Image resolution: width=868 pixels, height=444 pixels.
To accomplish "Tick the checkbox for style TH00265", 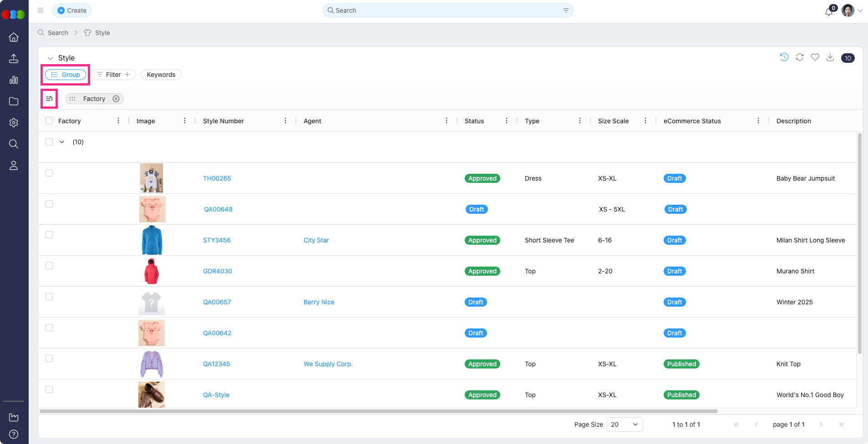I will pyautogui.click(x=49, y=173).
